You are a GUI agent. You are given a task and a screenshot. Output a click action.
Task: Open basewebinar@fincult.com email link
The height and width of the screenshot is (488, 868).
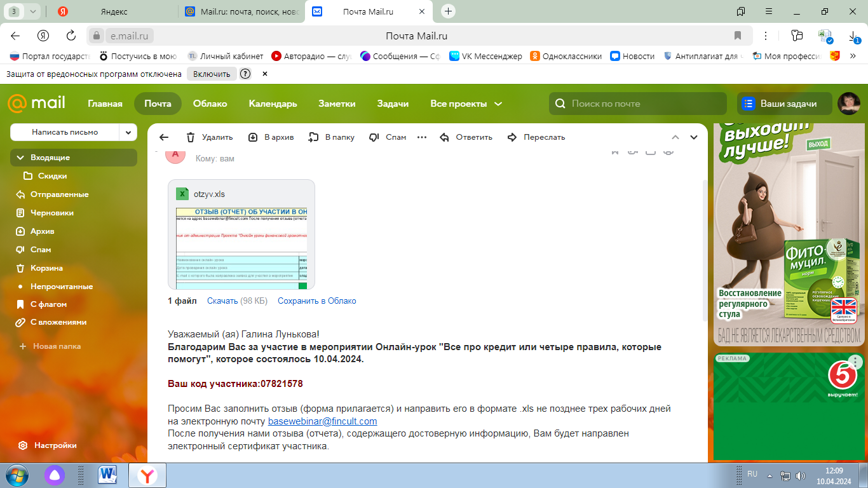click(323, 421)
